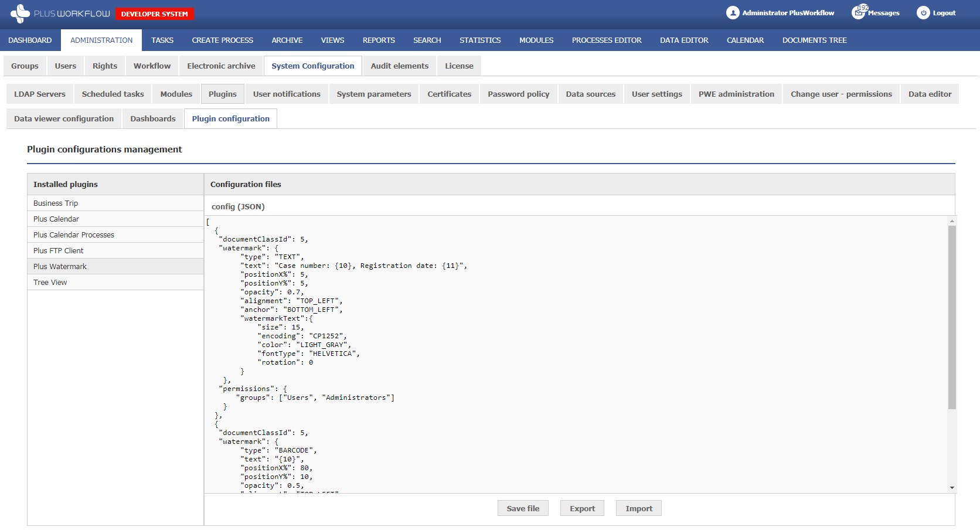Switch to the Rights tab

coord(105,66)
